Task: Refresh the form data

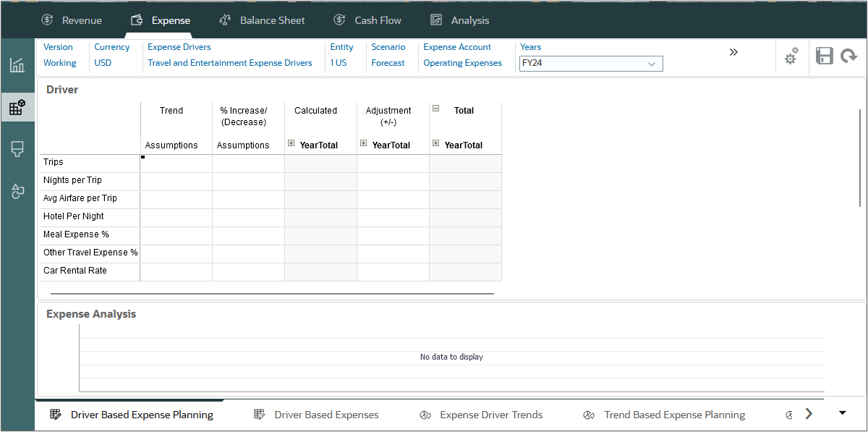Action: [x=849, y=56]
